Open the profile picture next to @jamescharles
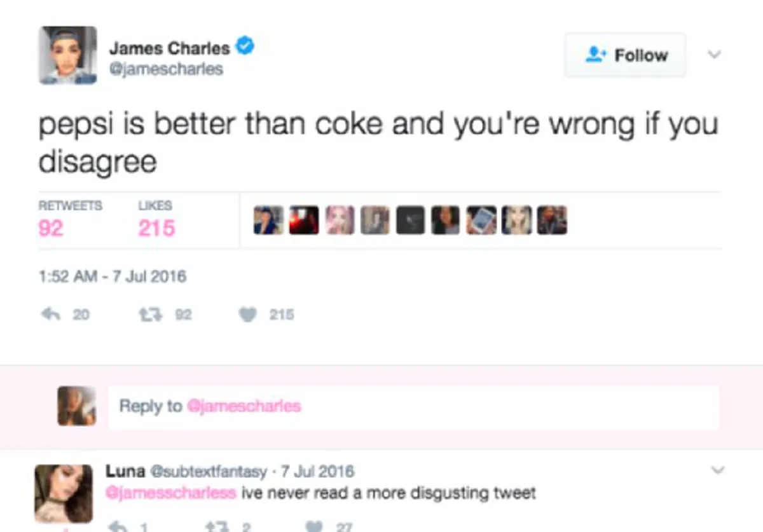 [x=68, y=55]
